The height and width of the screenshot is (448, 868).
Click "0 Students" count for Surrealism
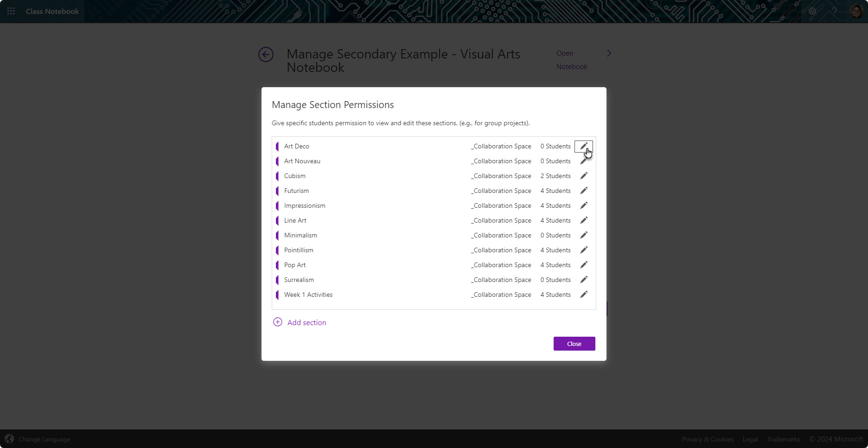pos(555,280)
